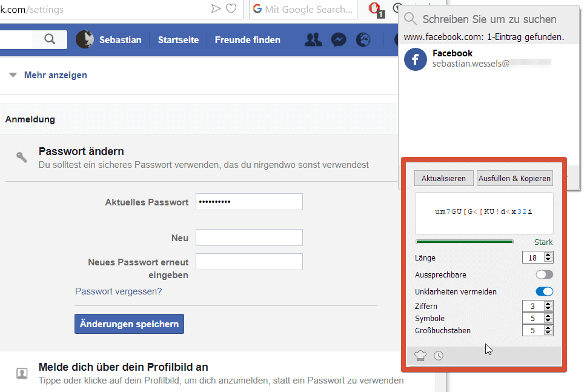Click the key icon next to Passwort ändern

22,158
